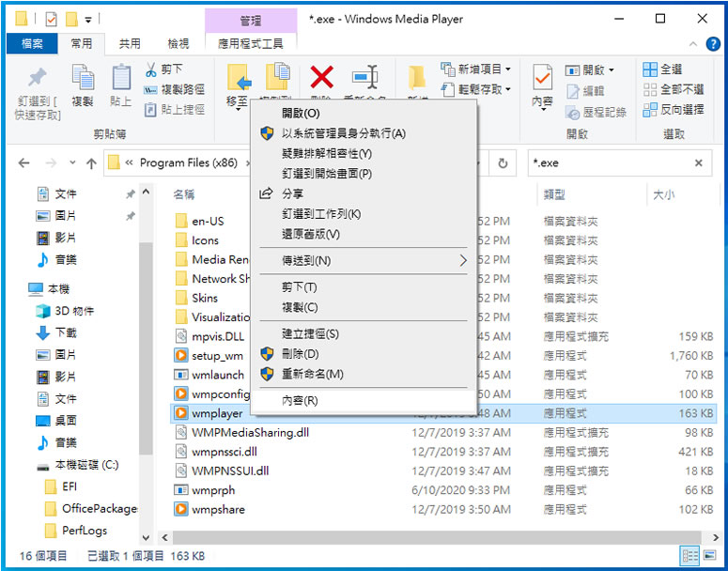
Task: Select Local Disk (C:) in navigation pane
Action: click(78, 465)
